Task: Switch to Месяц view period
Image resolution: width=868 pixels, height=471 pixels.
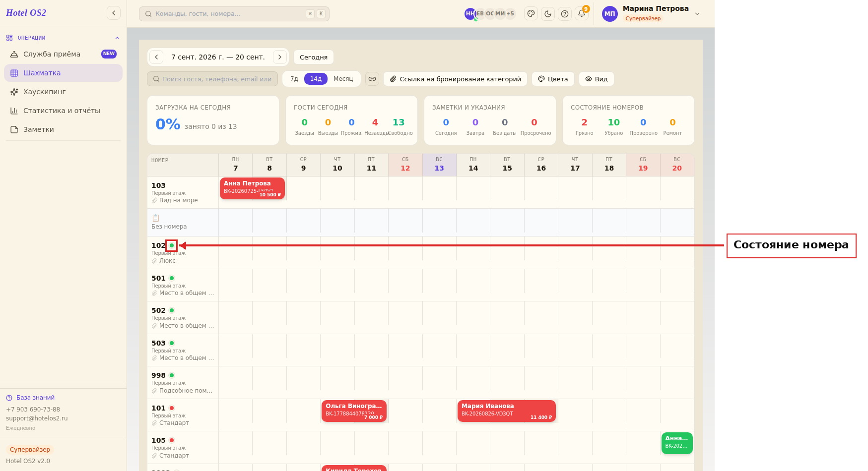Action: (x=343, y=79)
